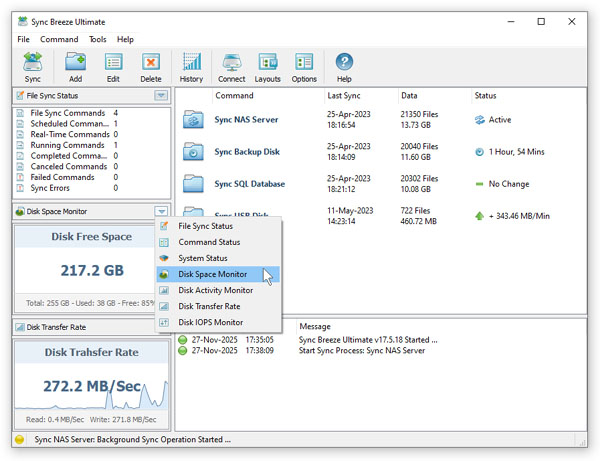The height and width of the screenshot is (461, 600).
Task: Toggle the Disk Space Monitor panel dropdown arrow
Action: 161,211
